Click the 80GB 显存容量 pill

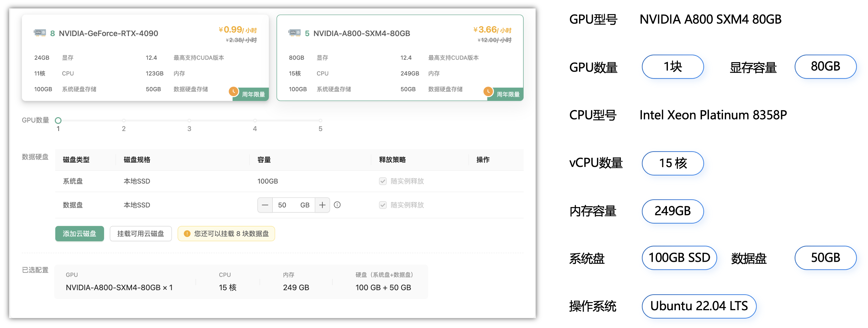(x=825, y=67)
